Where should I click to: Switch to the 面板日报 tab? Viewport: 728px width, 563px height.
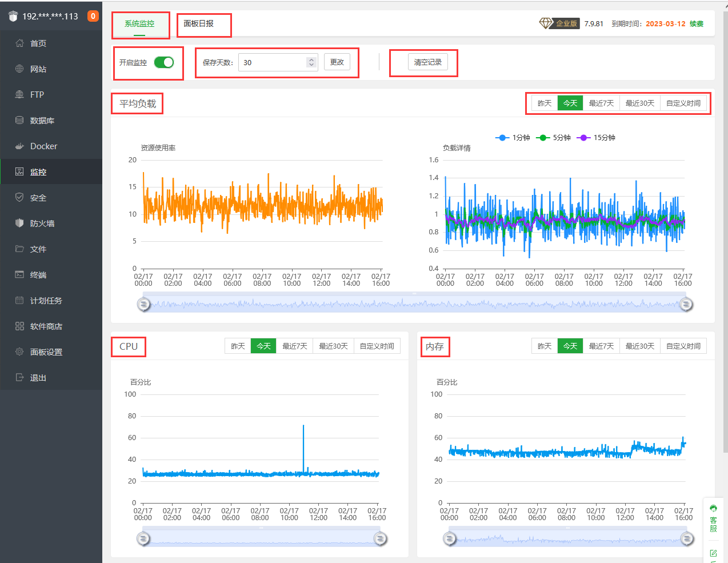tap(199, 24)
